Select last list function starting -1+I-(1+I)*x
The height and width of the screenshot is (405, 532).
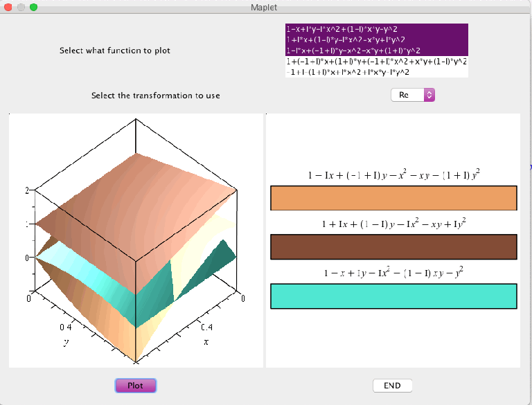coord(376,72)
